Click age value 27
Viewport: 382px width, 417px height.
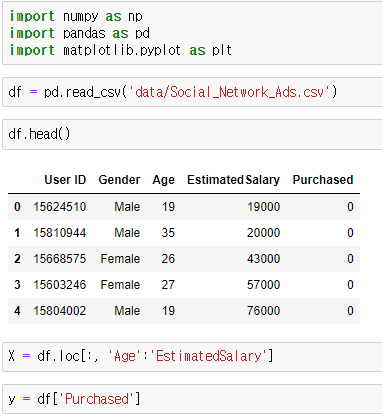coord(168,285)
